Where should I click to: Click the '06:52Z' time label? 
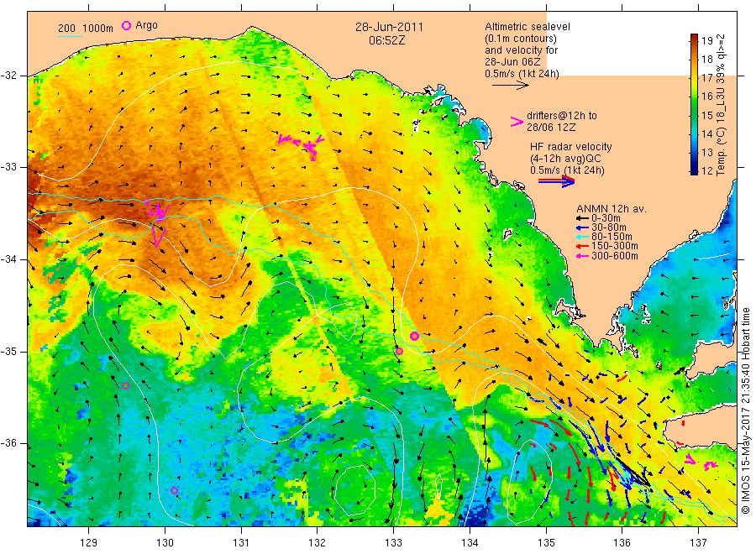[386, 40]
